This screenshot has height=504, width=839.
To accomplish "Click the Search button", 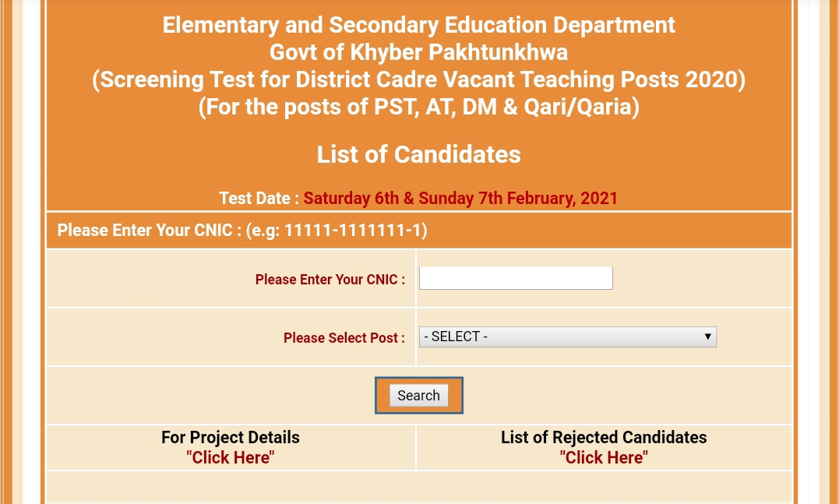I will pyautogui.click(x=418, y=396).
